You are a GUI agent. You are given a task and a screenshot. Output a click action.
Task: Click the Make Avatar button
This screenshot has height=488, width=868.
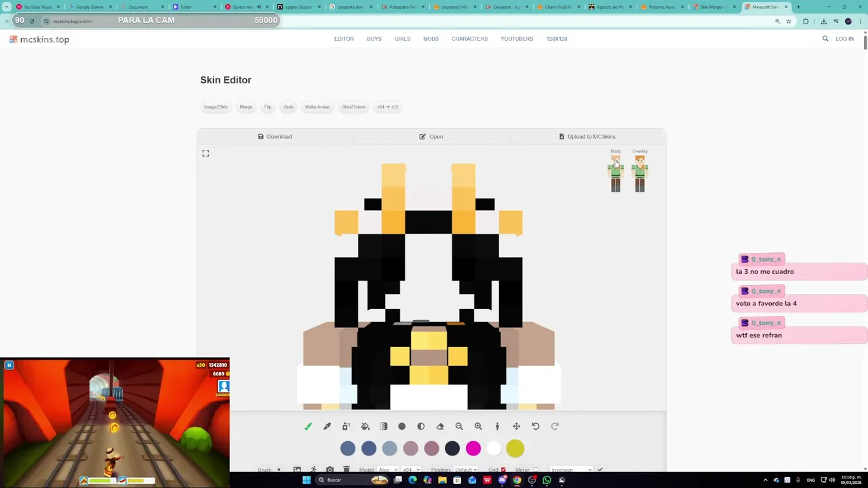[317, 107]
